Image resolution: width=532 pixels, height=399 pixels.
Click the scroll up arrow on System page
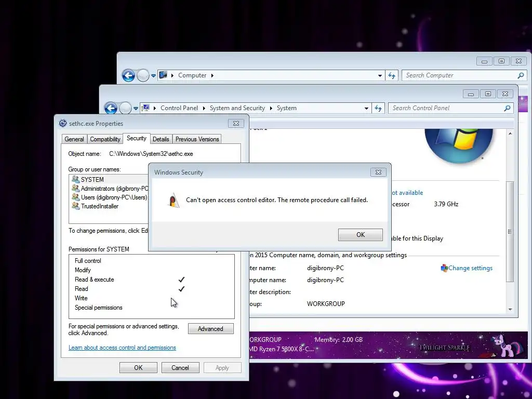[510, 134]
